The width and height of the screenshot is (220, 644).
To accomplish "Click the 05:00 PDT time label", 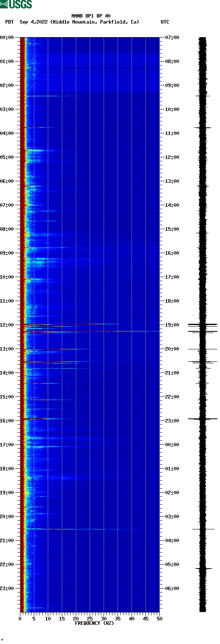I will pyautogui.click(x=7, y=157).
